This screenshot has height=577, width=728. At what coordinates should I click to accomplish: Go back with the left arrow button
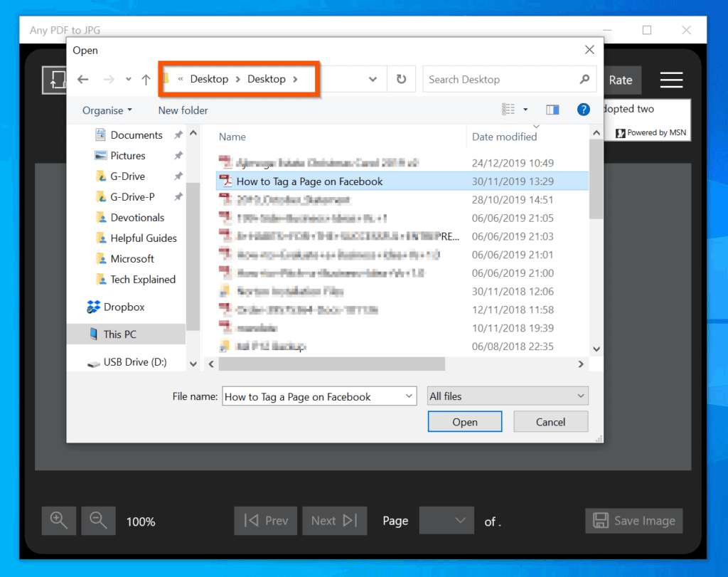[x=83, y=80]
